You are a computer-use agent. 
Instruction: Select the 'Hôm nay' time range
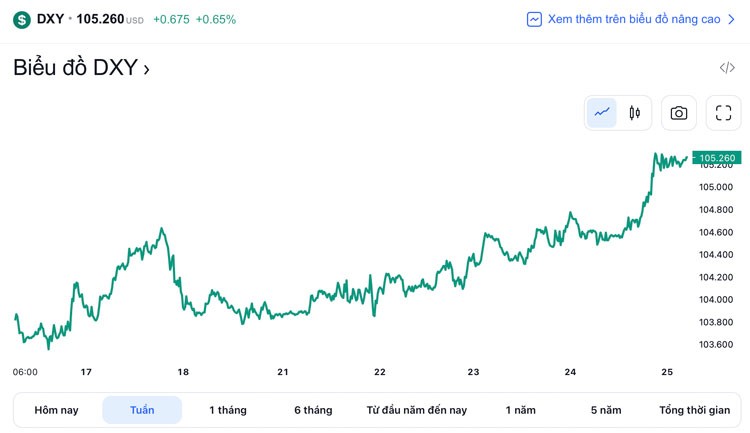[x=56, y=410]
